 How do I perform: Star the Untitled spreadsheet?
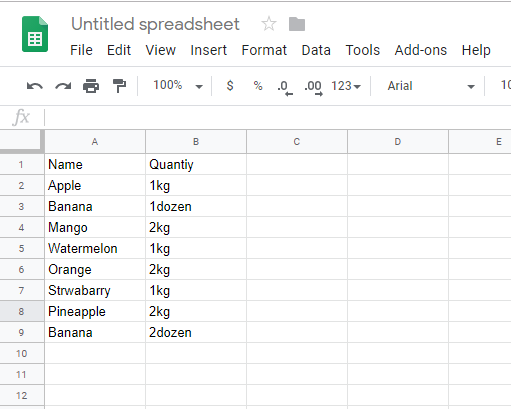point(269,24)
